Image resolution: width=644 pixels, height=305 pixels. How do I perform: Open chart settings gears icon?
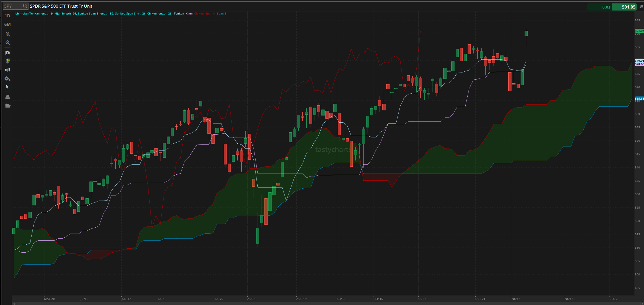(8, 79)
